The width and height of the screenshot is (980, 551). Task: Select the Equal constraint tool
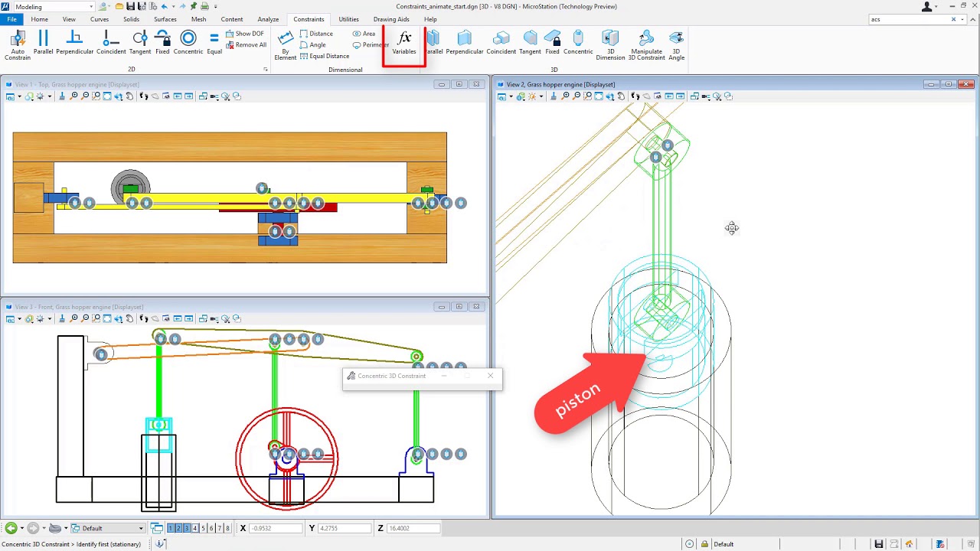(x=214, y=43)
